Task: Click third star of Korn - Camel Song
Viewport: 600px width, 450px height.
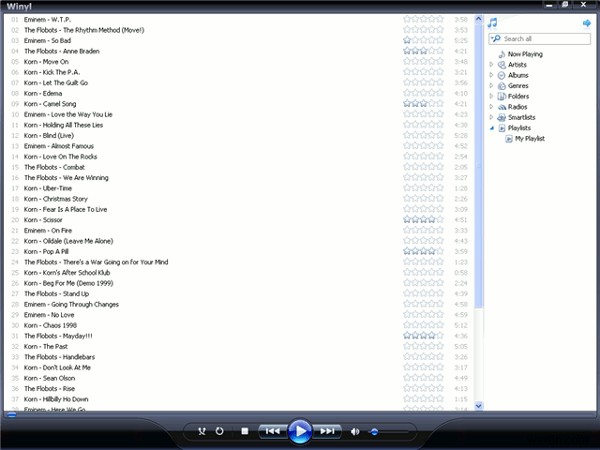Action: [x=424, y=104]
